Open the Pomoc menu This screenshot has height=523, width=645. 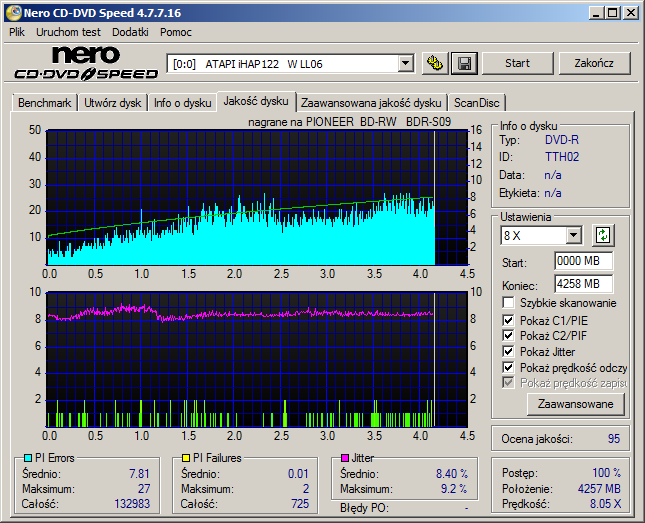pos(176,32)
